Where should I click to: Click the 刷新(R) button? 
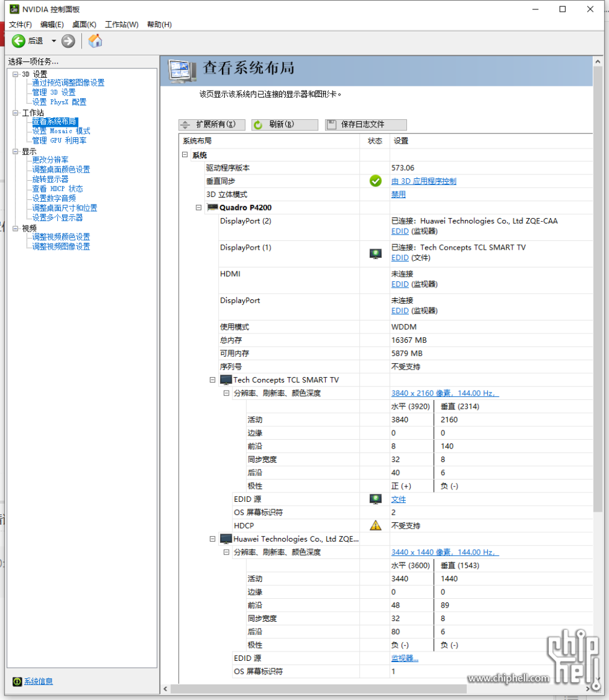285,125
